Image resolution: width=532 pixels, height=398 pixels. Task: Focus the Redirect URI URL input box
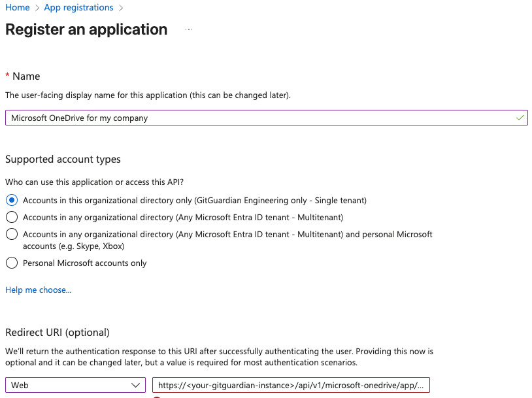pyautogui.click(x=291, y=385)
